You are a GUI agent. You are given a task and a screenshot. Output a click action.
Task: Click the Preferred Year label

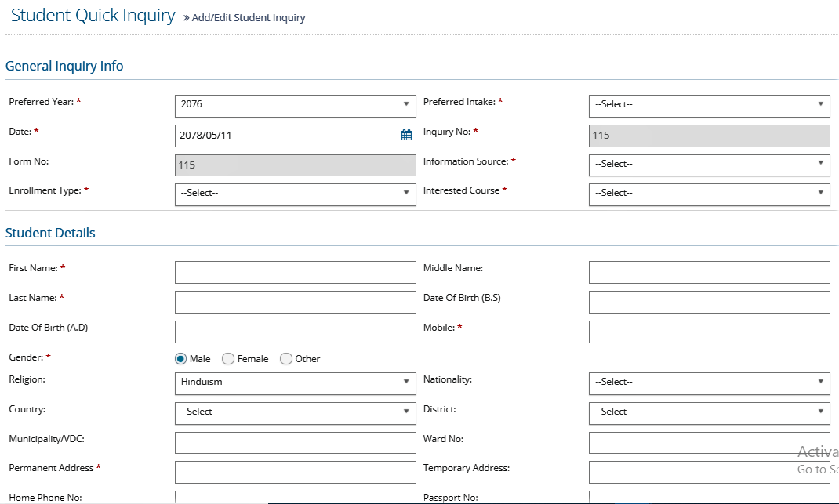pyautogui.click(x=41, y=102)
